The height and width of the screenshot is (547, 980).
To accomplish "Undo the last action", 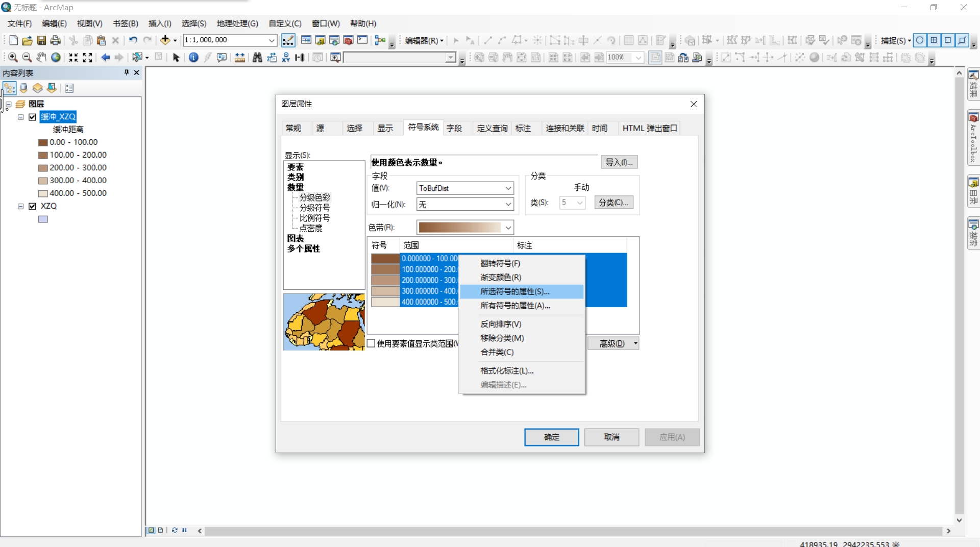I will pyautogui.click(x=133, y=40).
